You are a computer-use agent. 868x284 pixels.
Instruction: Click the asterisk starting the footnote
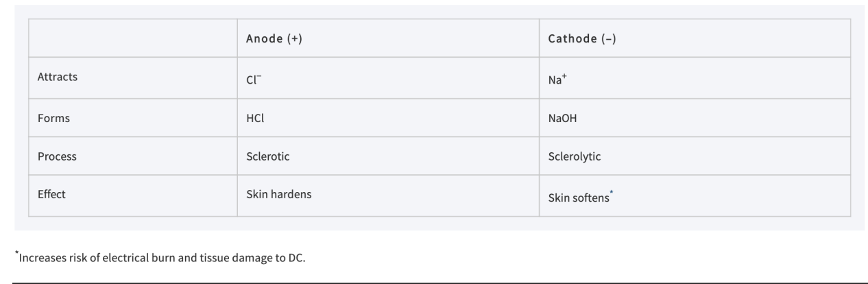coord(17,255)
